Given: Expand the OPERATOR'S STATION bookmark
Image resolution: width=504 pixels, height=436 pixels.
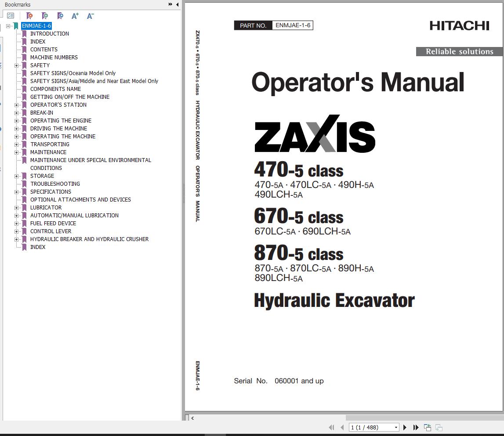Looking at the screenshot, I should 16,105.
